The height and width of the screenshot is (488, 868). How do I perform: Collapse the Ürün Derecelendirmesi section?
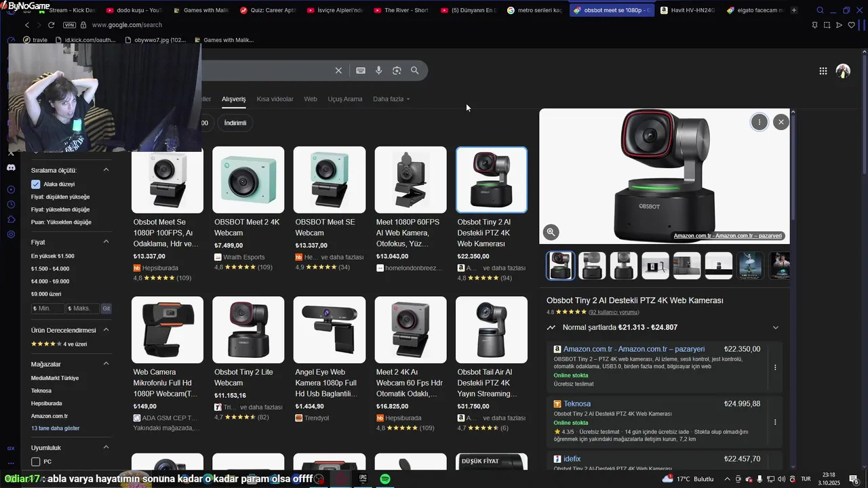pyautogui.click(x=106, y=330)
